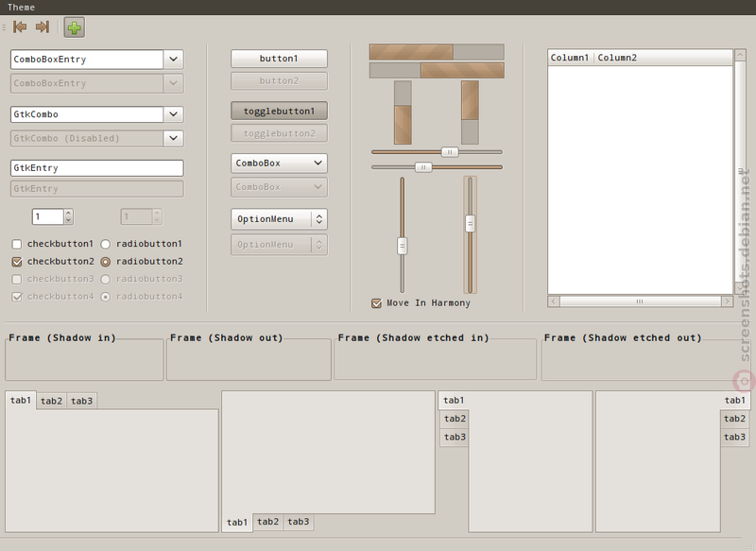This screenshot has width=756, height=551.
Task: Toggle checkbutton1 checkbox
Action: [17, 245]
